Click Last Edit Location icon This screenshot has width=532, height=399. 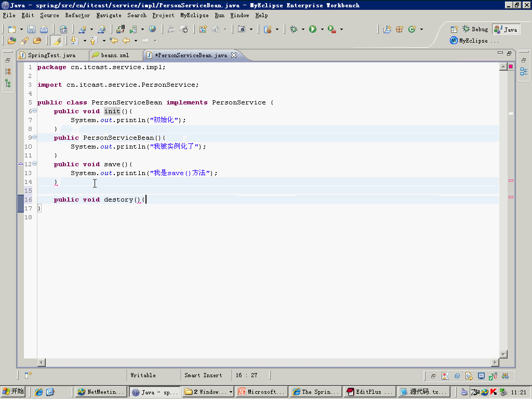114,41
